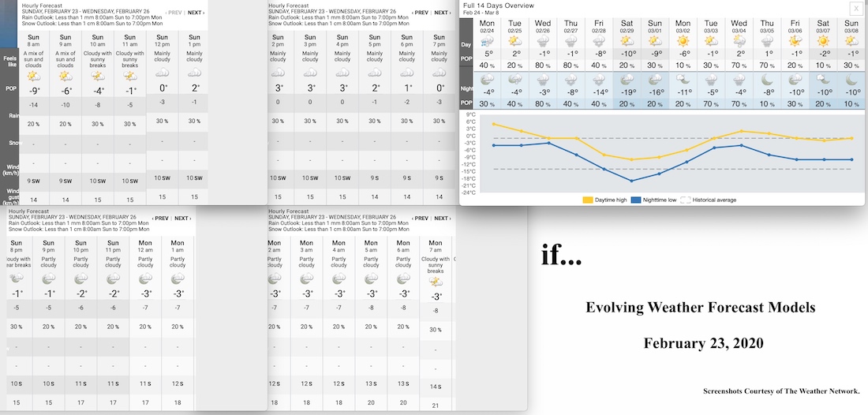Click the Mon 03/02 daytime sun icon

pyautogui.click(x=683, y=41)
